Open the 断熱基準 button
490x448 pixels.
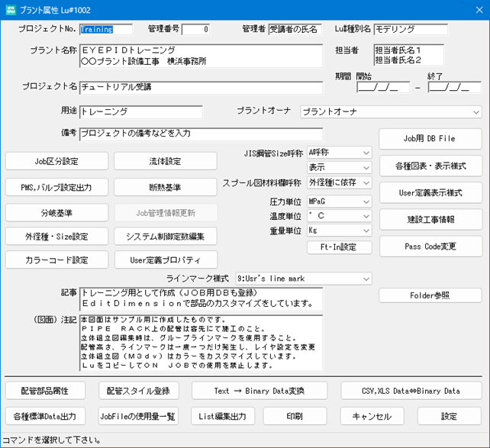tap(166, 187)
